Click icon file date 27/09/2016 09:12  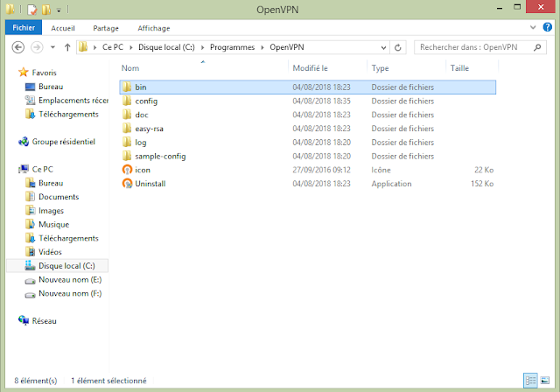click(x=321, y=170)
